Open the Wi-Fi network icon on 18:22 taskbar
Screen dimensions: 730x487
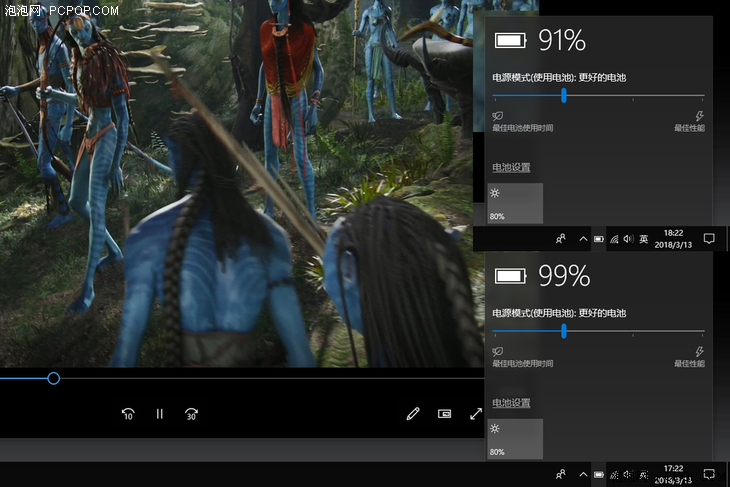(x=613, y=239)
